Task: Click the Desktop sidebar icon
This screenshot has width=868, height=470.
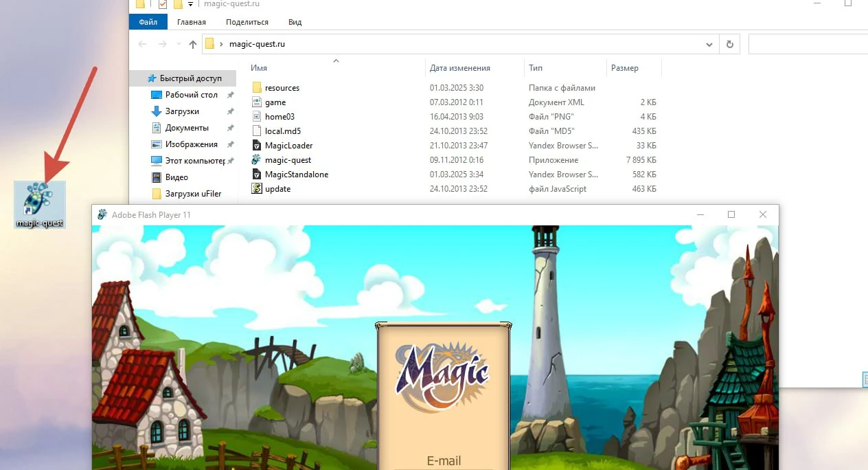Action: pos(156,95)
